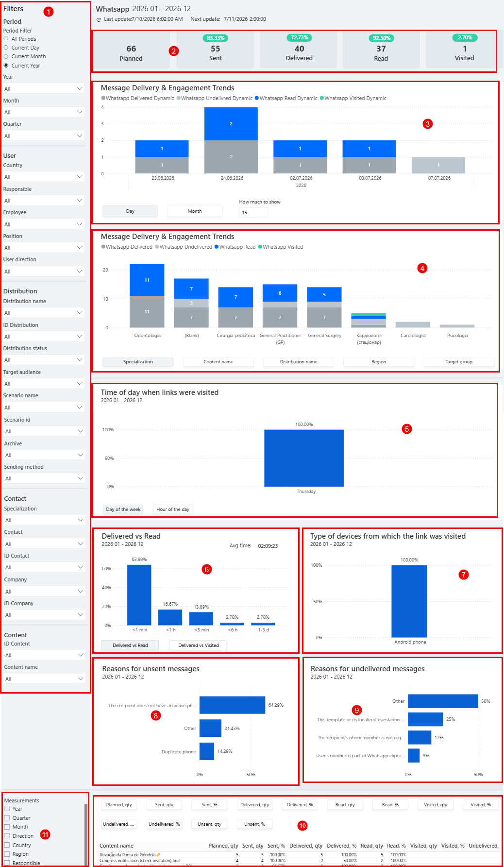Enable the Region checkbox in Measurements
Screen dimensions: 504x867
tap(7, 854)
